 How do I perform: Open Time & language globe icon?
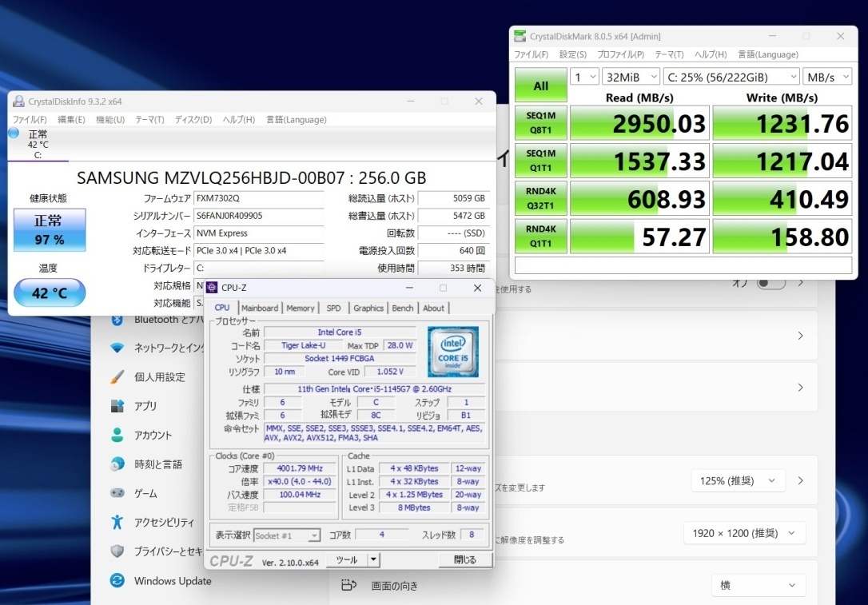pyautogui.click(x=117, y=464)
